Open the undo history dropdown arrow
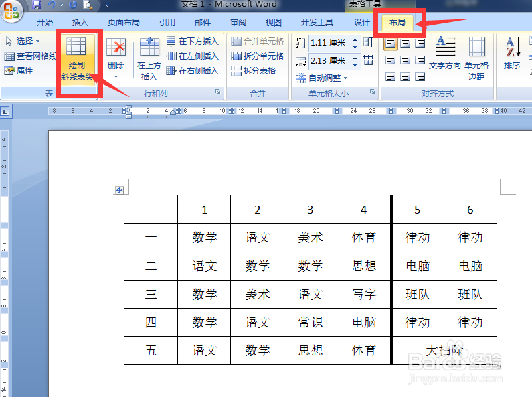The image size is (532, 397). pos(61,5)
